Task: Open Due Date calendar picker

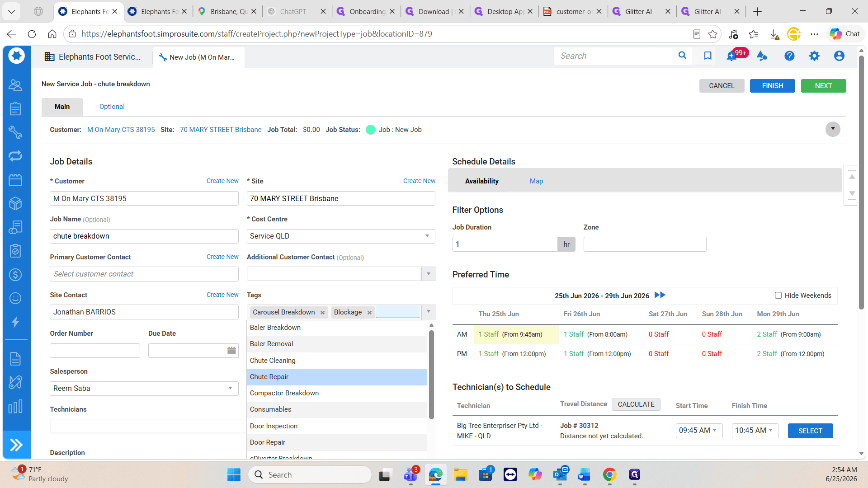Action: coord(231,351)
